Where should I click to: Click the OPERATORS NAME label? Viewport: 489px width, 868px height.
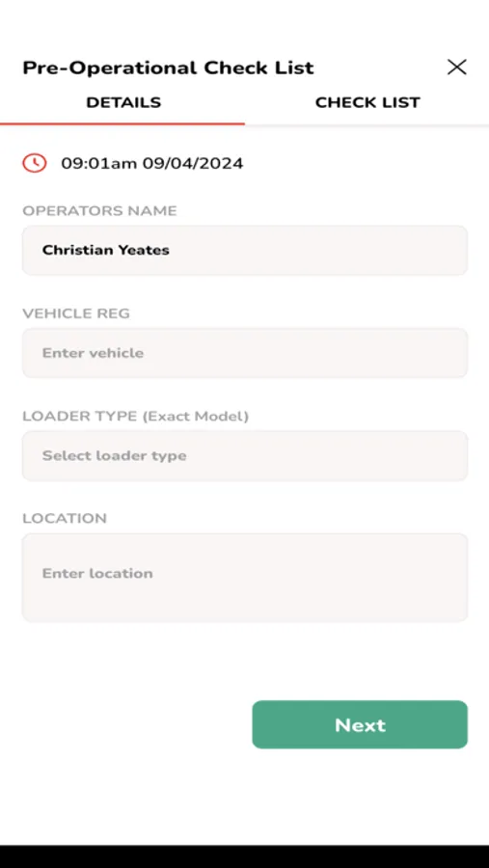point(99,211)
